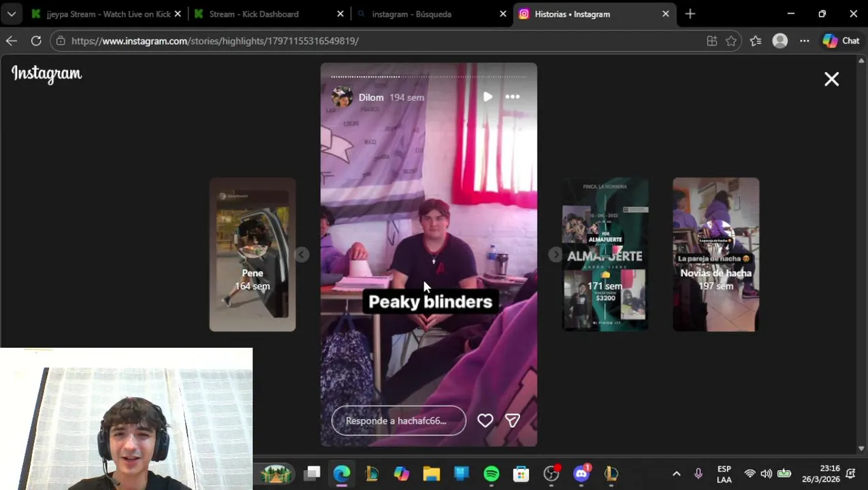The image size is (868, 490).
Task: Click the reply field "Responde a hachafc66..."
Action: point(398,421)
